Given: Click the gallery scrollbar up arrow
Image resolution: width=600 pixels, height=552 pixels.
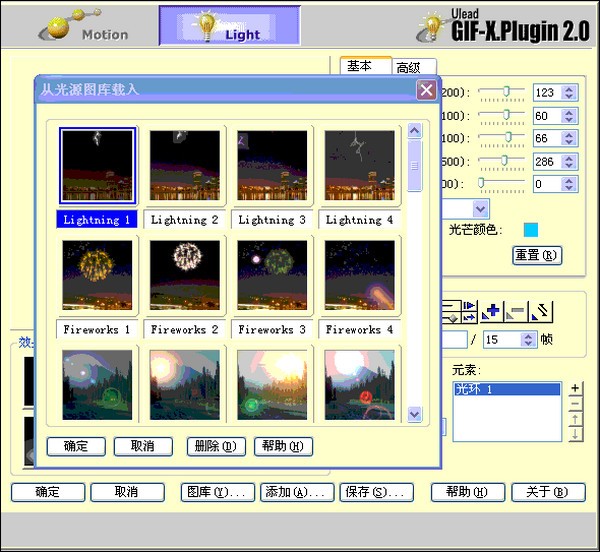Looking at the screenshot, I should coord(415,131).
